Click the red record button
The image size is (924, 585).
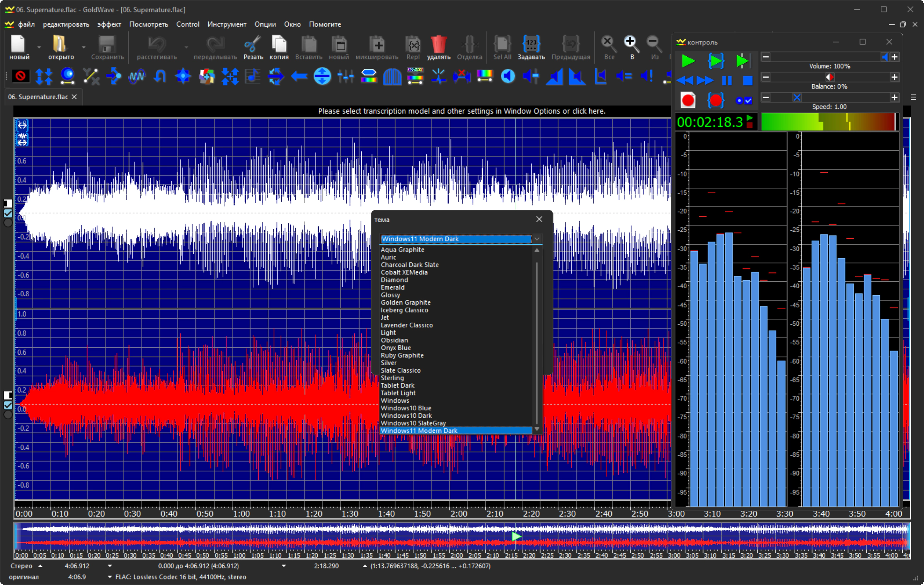pos(688,100)
